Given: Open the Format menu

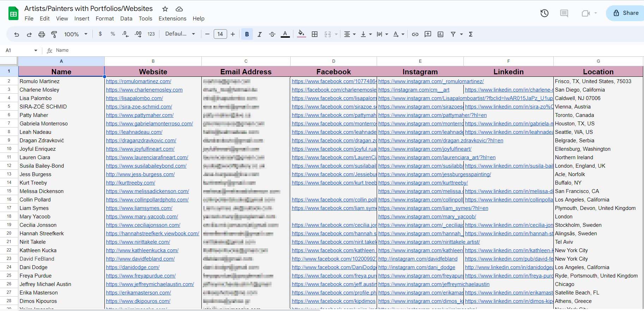Looking at the screenshot, I should (105, 18).
